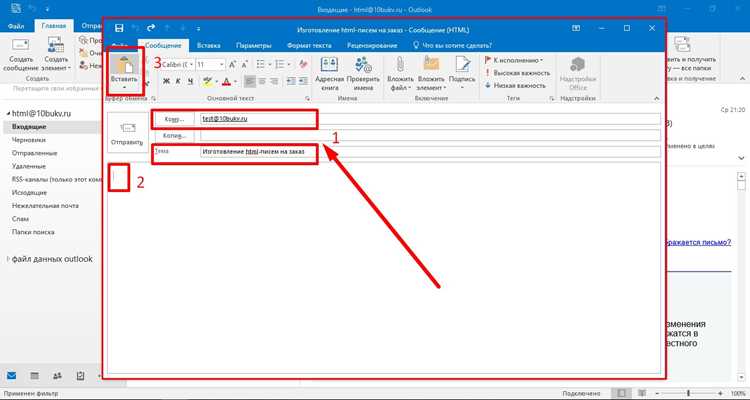The image size is (750, 400).
Task: Open the Теги group dialog launcher
Action: point(551,99)
